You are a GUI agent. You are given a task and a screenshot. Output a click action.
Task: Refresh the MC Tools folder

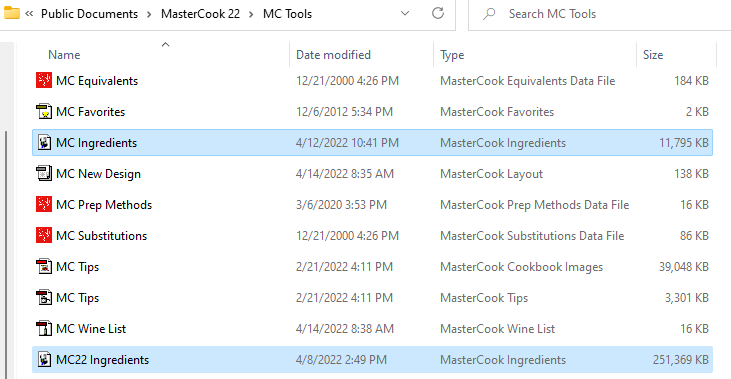pos(438,14)
